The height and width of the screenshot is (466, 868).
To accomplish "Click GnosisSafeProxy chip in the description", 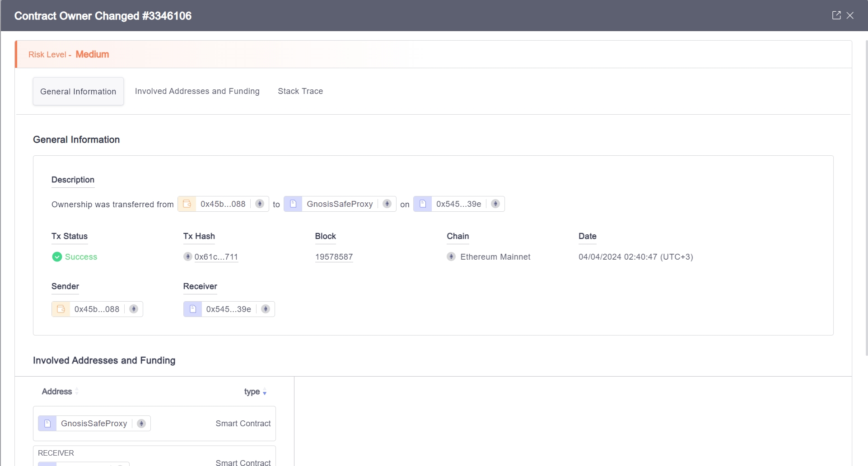I will coord(340,204).
